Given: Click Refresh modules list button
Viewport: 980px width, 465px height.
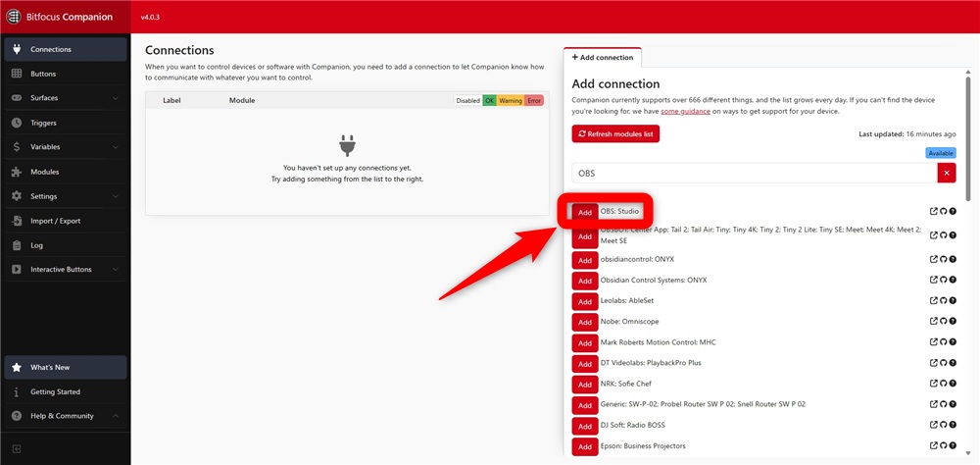Looking at the screenshot, I should point(615,134).
